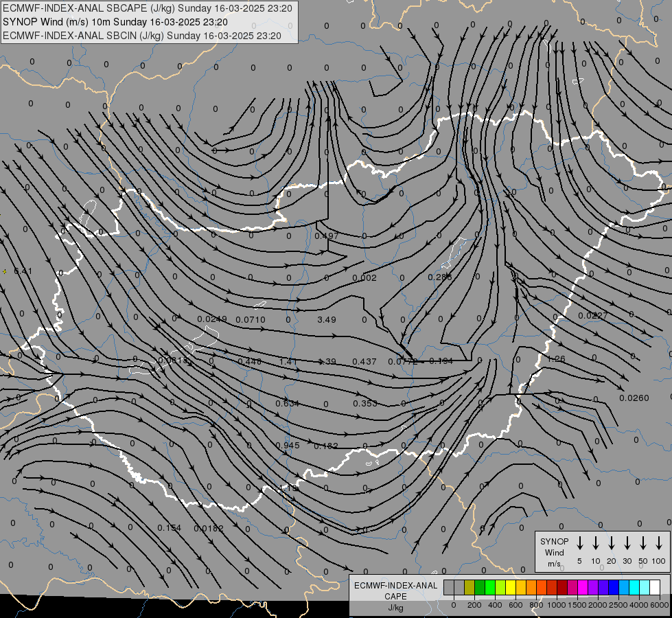Pick the bright magenta CAPE swatch

583,587
